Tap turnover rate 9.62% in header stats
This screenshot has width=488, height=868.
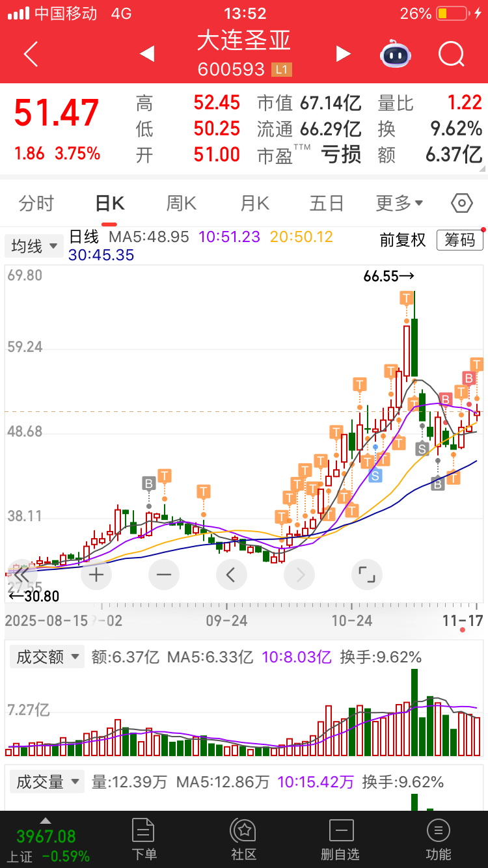456,129
